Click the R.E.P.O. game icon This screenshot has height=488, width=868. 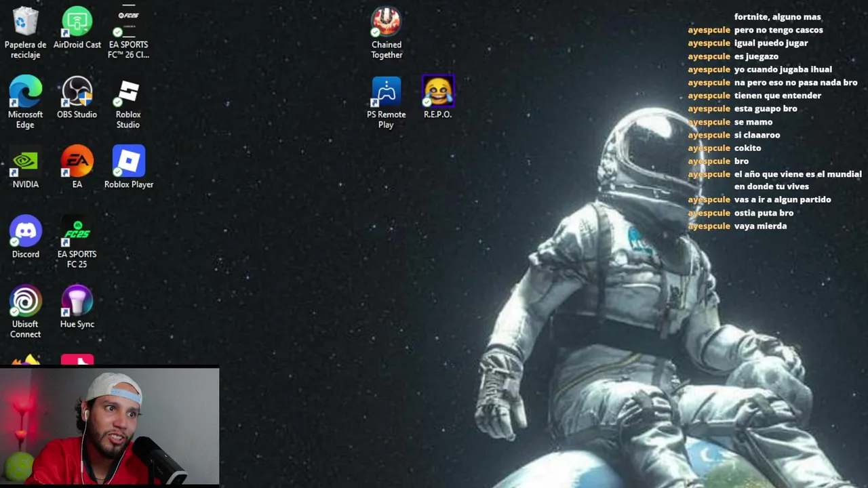tap(438, 98)
